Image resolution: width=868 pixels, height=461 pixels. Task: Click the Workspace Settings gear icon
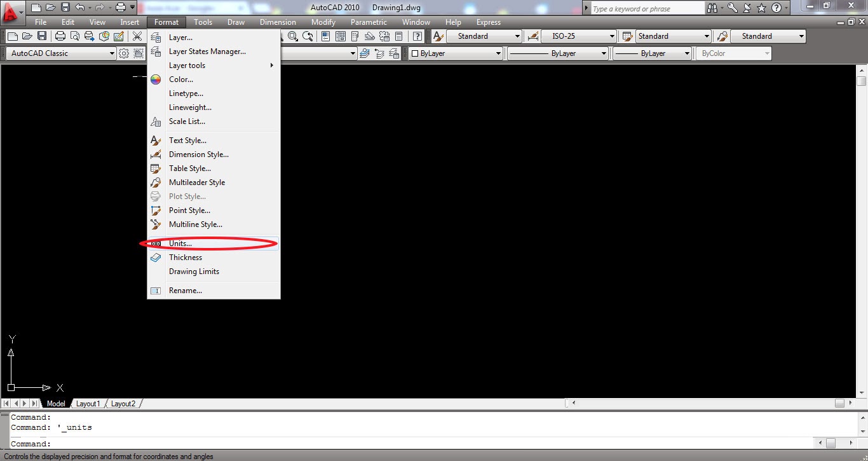pos(124,53)
